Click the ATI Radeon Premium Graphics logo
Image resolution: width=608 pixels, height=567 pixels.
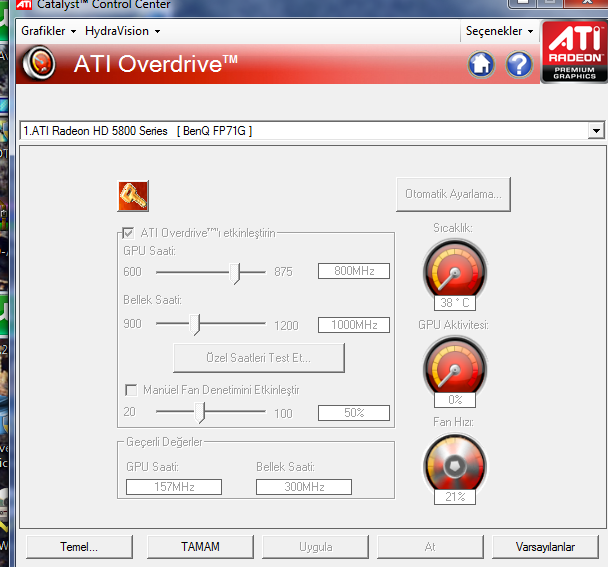(575, 52)
